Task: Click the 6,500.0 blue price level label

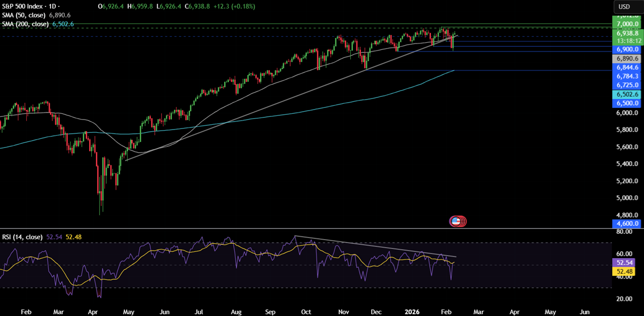Action: pos(627,103)
